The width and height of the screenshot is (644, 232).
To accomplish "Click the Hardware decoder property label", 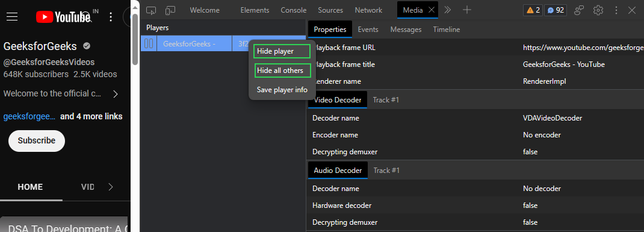I will (342, 205).
